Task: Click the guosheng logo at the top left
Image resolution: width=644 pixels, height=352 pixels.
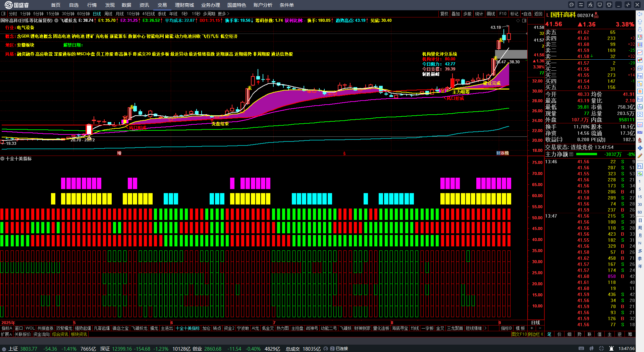Action: coord(17,5)
